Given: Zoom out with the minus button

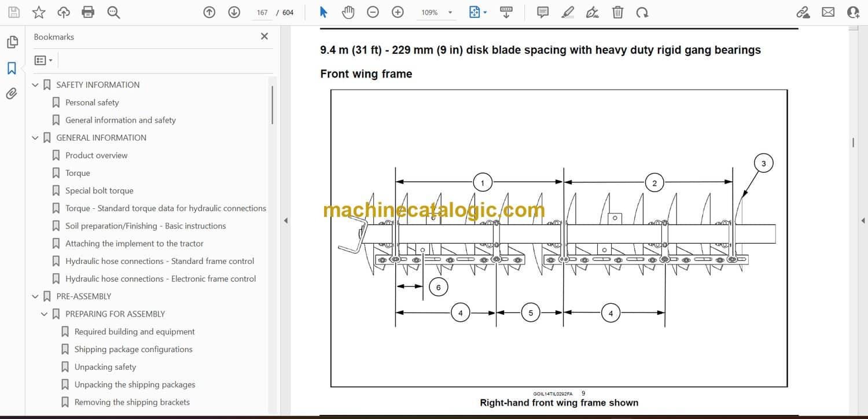Looking at the screenshot, I should pos(373,12).
